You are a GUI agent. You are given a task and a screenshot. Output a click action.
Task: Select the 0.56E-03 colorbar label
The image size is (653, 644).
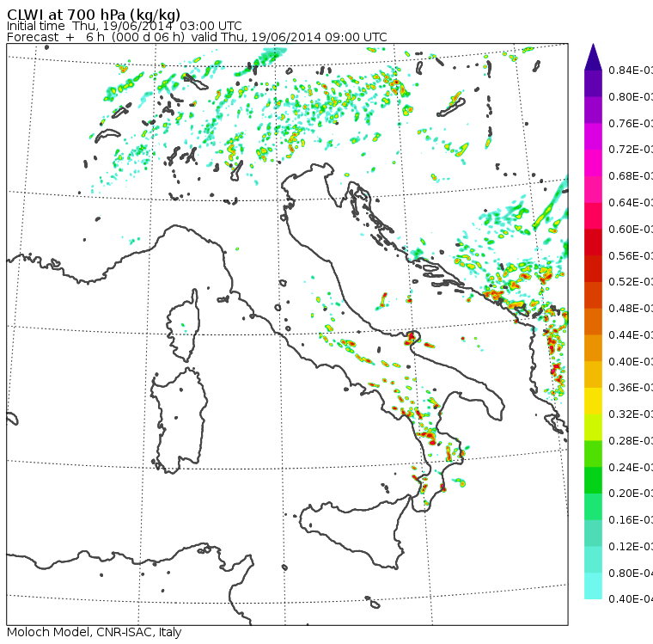pos(630,255)
